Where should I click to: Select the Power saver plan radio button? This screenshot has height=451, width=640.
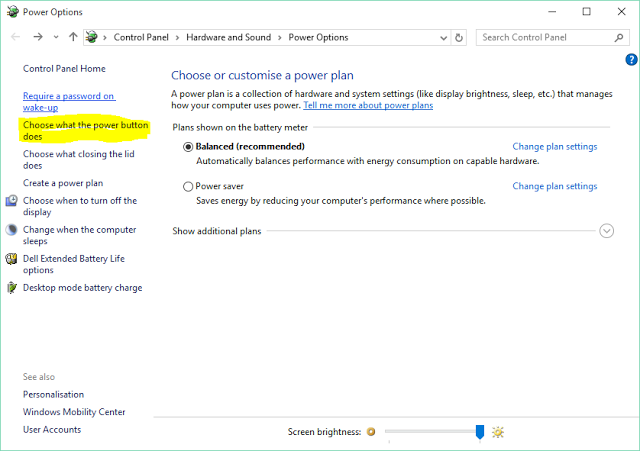[x=188, y=186]
